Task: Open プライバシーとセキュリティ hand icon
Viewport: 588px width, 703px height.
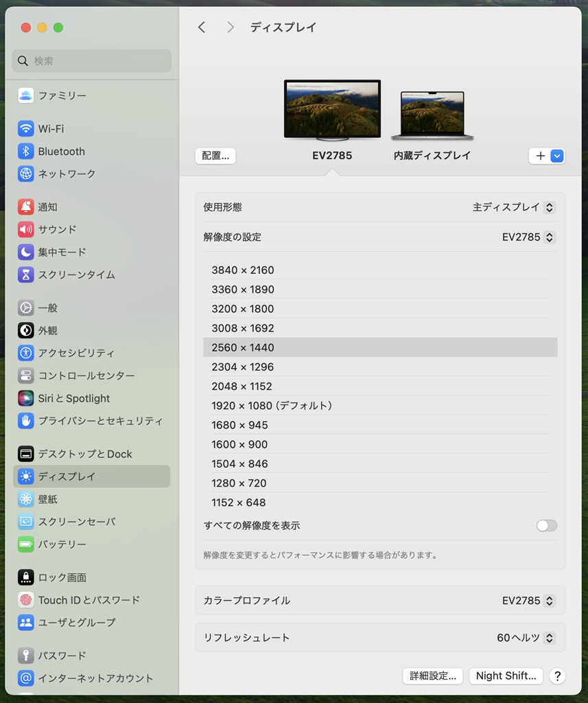Action: [x=26, y=421]
